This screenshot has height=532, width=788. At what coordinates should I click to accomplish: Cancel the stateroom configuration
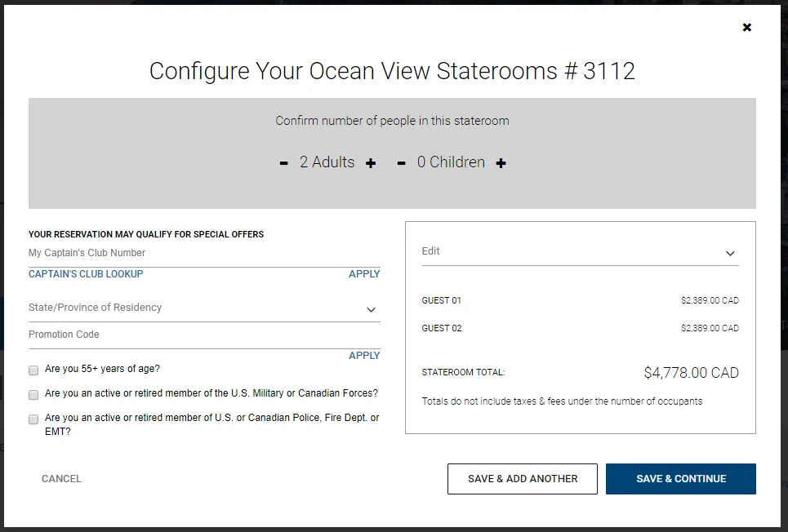61,479
